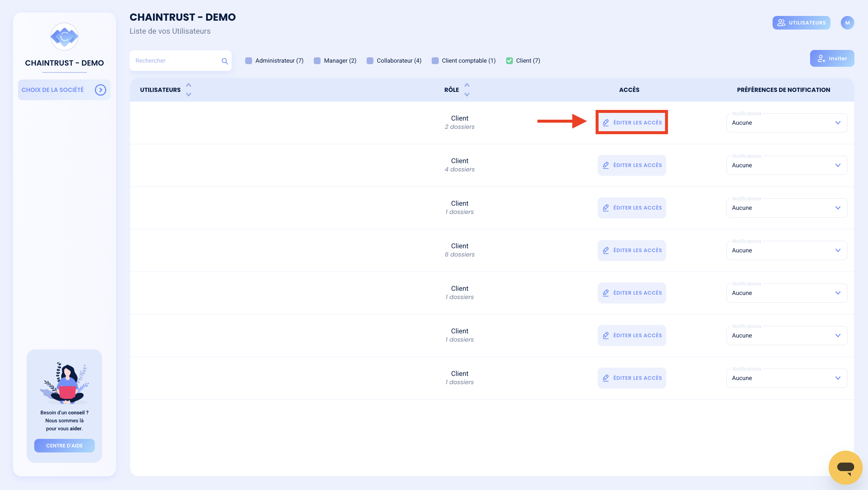Sort users ascending with the up arrow
The width and height of the screenshot is (868, 490).
click(x=189, y=85)
